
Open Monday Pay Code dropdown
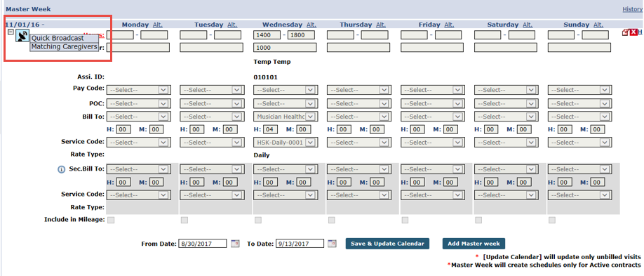(x=138, y=90)
